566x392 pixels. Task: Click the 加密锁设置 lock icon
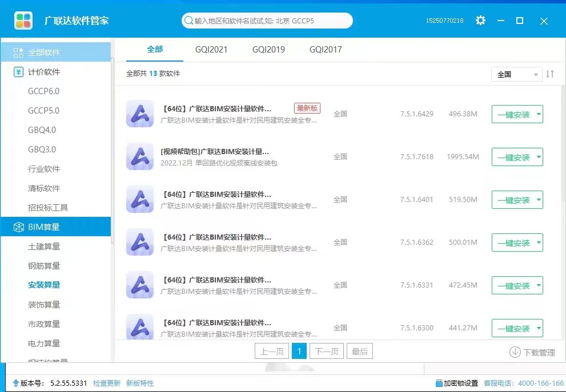(439, 383)
